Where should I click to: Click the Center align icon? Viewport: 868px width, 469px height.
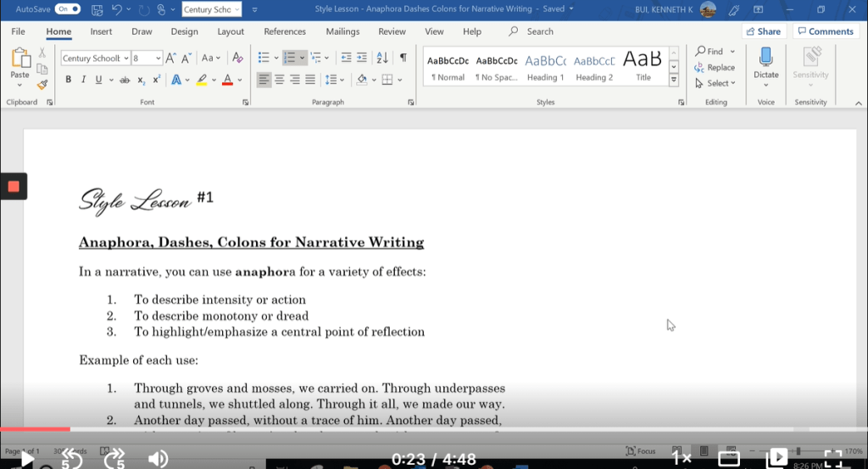tap(279, 80)
